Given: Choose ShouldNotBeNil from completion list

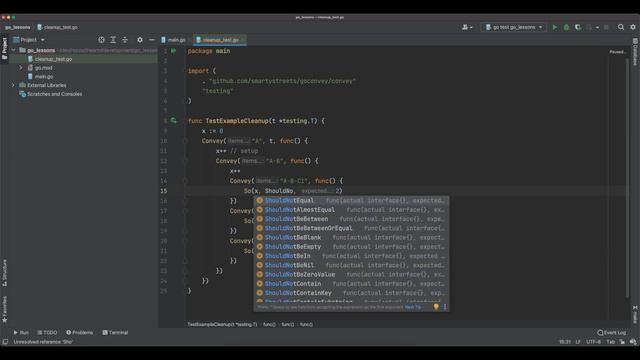Looking at the screenshot, I should click(351, 265).
